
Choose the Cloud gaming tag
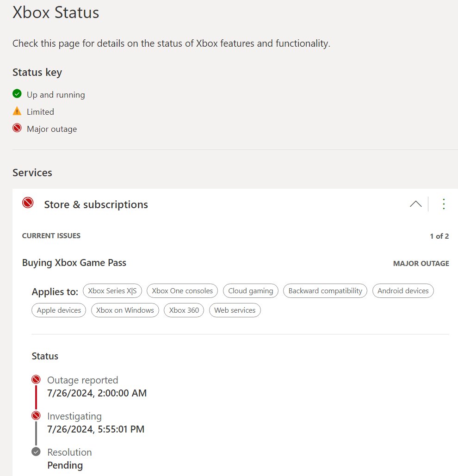point(251,291)
